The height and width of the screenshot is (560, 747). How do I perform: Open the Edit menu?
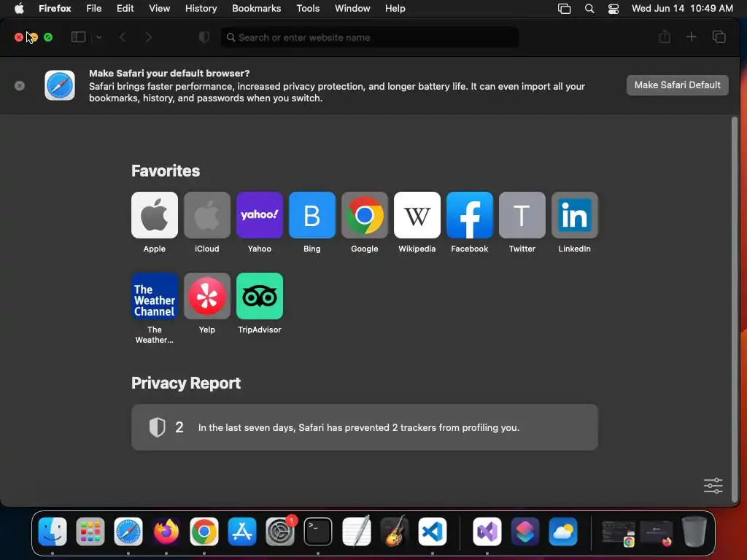(125, 8)
